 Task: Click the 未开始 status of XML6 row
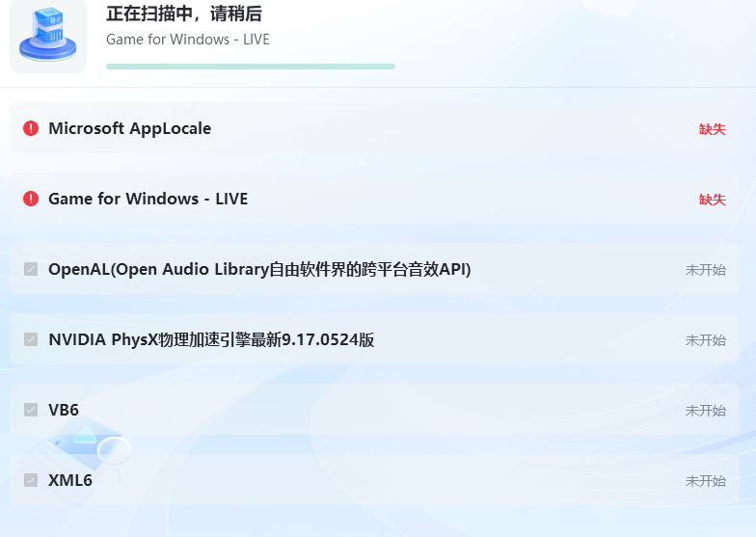click(x=706, y=481)
